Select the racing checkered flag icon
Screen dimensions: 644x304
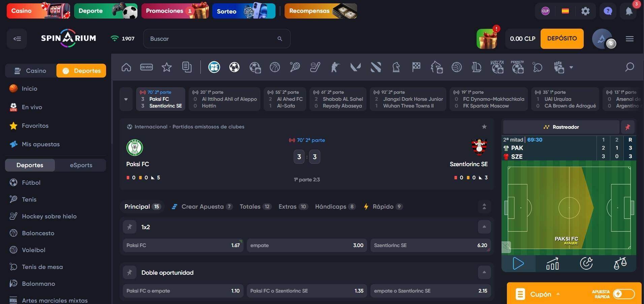416,67
